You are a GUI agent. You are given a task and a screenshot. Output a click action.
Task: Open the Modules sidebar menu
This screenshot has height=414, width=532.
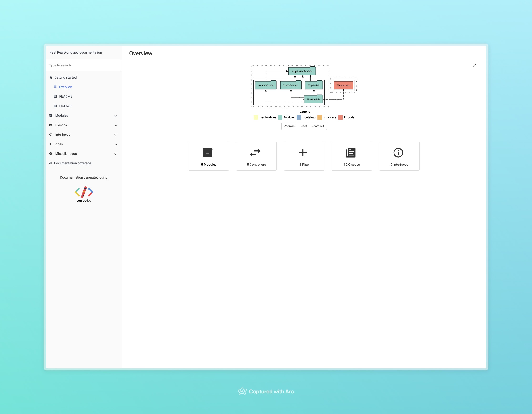tap(84, 115)
